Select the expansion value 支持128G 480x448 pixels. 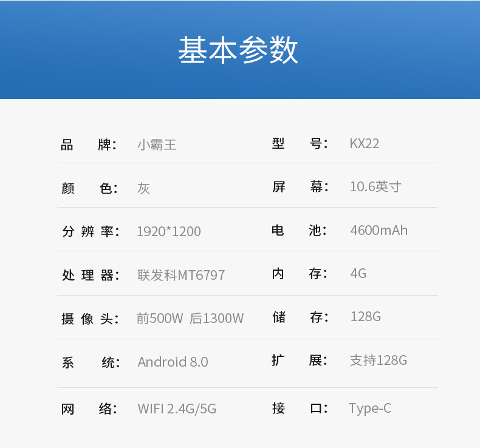click(379, 360)
